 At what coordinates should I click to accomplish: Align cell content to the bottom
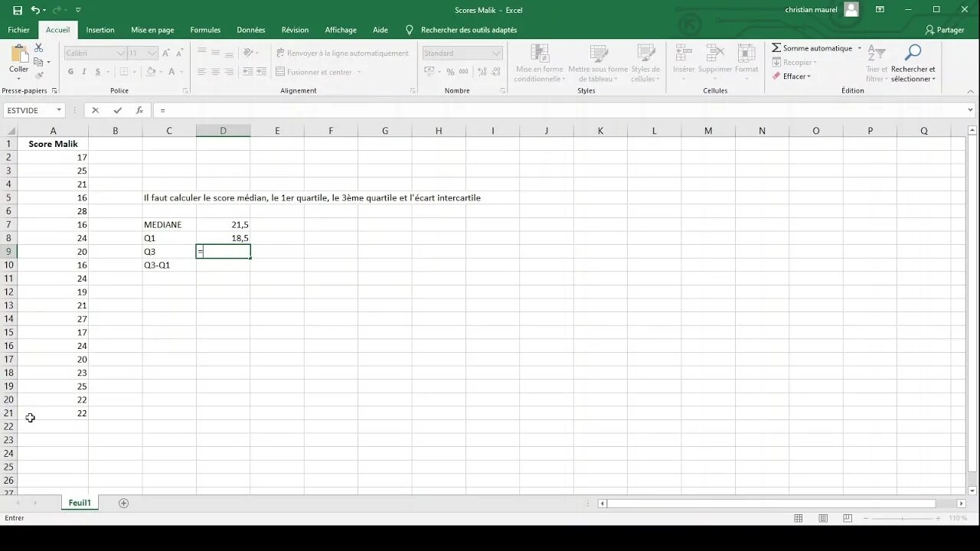coord(230,53)
